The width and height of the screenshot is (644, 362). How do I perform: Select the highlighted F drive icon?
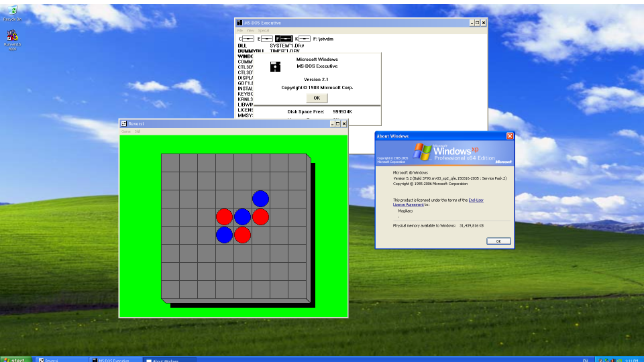point(284,39)
